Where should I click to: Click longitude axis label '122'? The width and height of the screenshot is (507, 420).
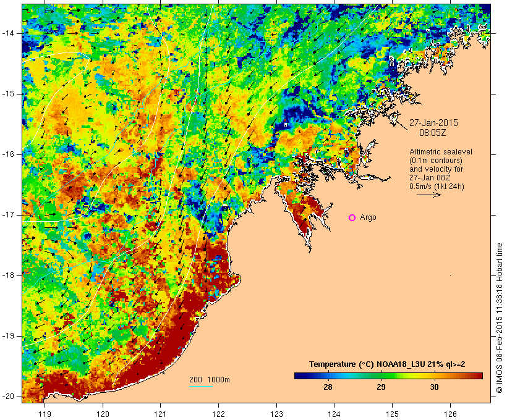[219, 414]
